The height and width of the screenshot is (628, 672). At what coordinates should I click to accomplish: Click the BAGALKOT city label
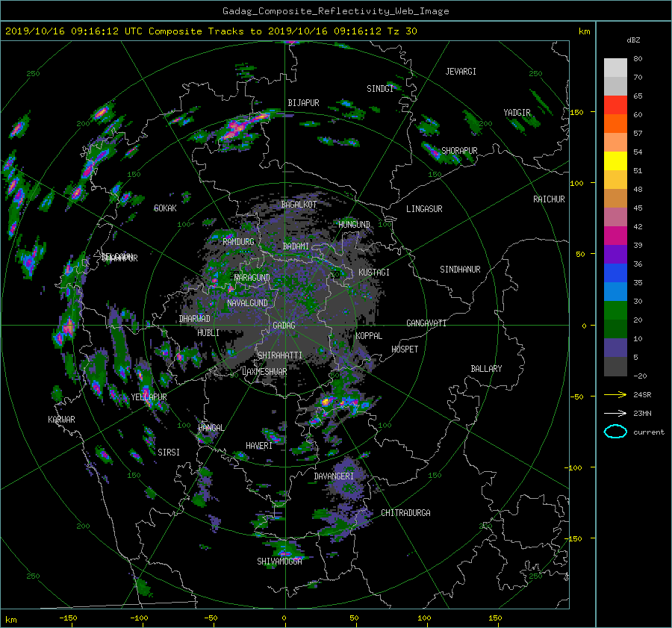[299, 205]
